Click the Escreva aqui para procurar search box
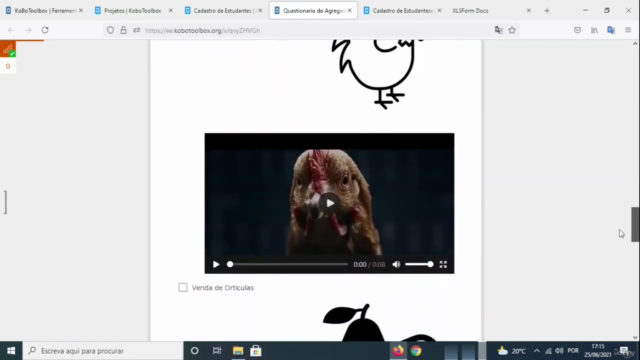Screen dimensions: 640x360 click(x=103, y=351)
